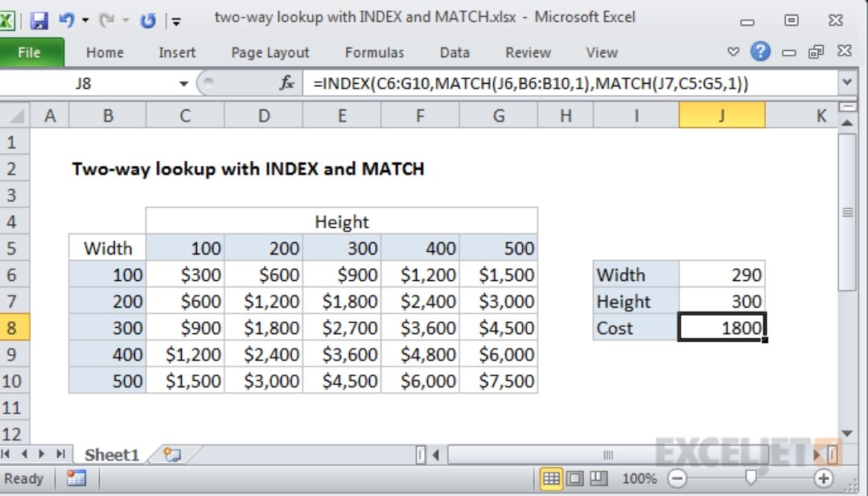868x496 pixels.
Task: Close the workbook window in ribbon
Action: (x=844, y=51)
